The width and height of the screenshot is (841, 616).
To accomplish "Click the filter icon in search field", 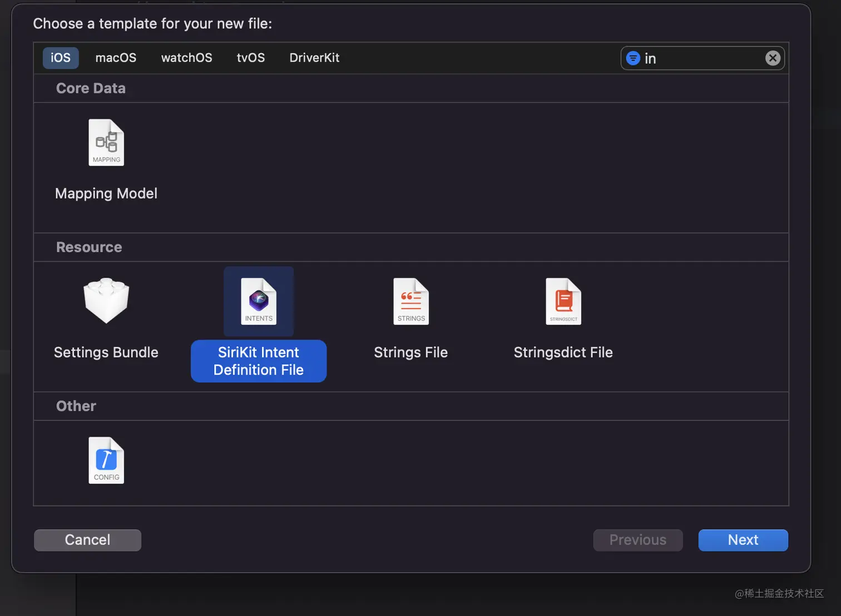I will (x=633, y=58).
